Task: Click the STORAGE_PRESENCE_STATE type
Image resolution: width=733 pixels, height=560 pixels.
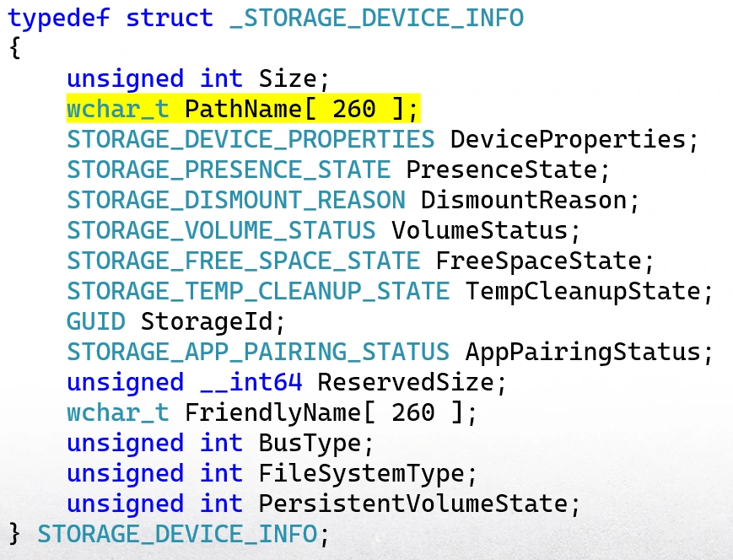Action: tap(229, 170)
